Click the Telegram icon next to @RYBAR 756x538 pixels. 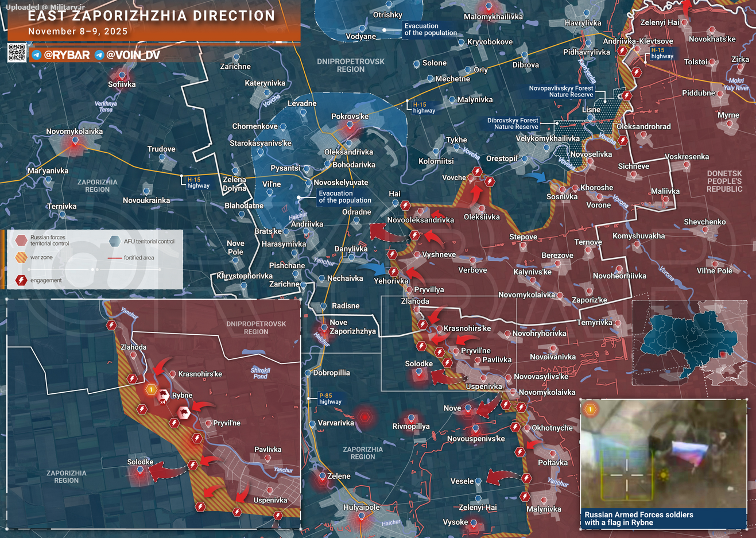point(36,55)
